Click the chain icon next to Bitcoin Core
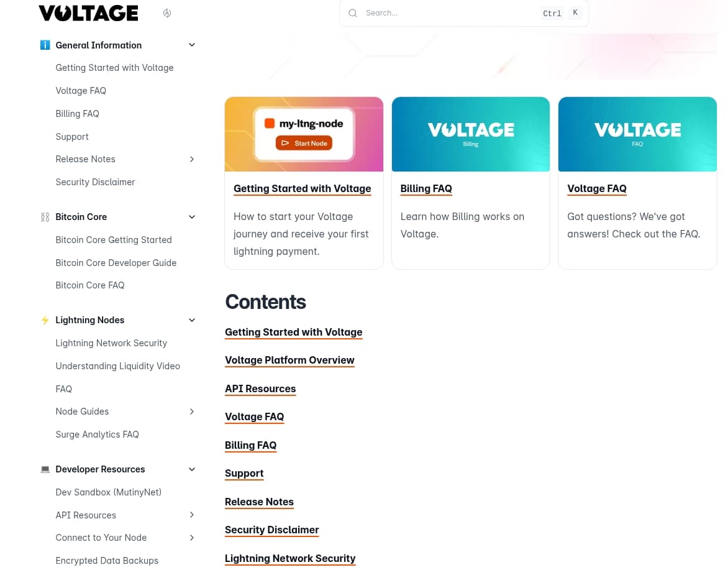 click(45, 217)
